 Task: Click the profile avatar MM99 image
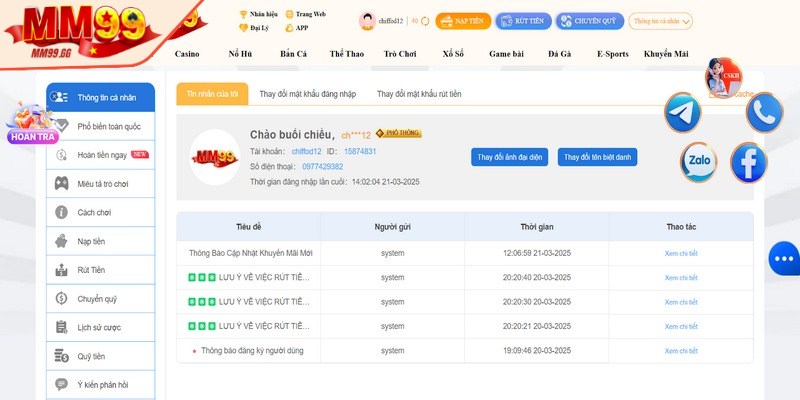[x=215, y=157]
